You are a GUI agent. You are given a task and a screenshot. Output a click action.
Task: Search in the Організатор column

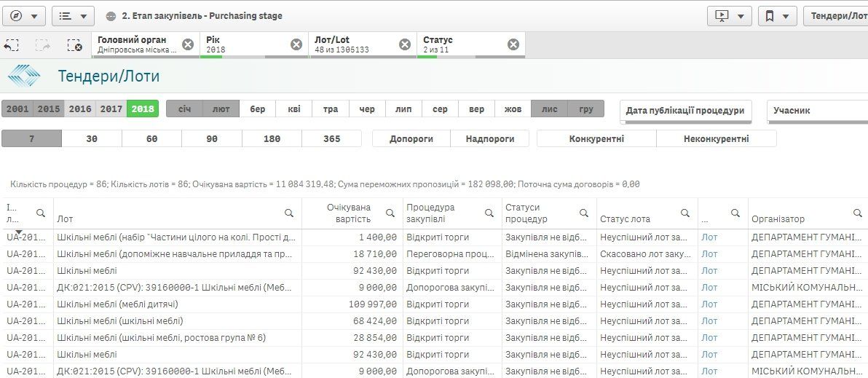[x=858, y=213]
